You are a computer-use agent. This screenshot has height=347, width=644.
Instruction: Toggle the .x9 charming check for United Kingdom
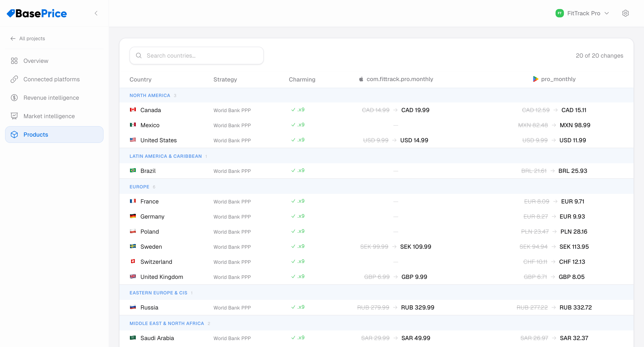click(x=298, y=277)
